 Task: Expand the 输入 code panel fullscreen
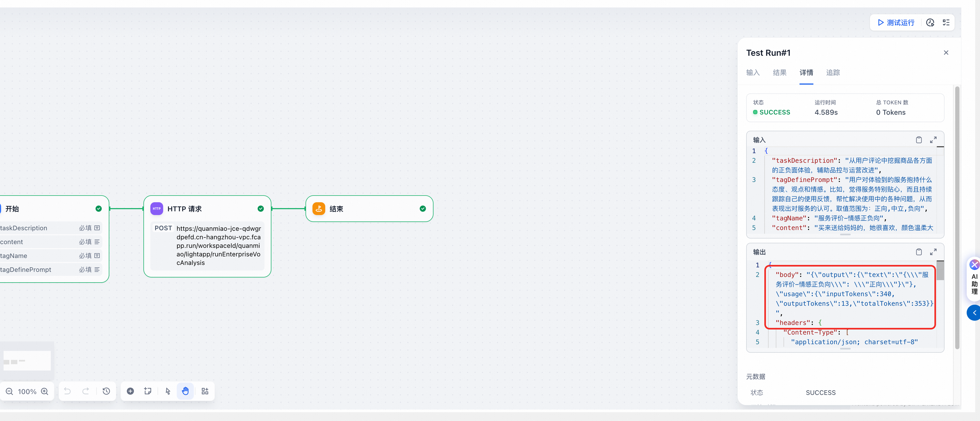coord(933,140)
